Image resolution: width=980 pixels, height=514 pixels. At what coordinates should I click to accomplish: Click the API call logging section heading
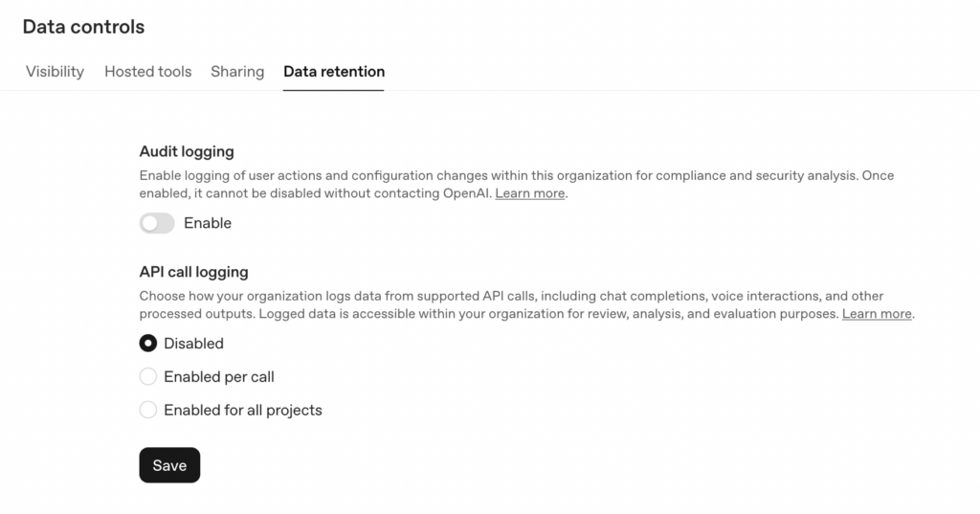194,273
